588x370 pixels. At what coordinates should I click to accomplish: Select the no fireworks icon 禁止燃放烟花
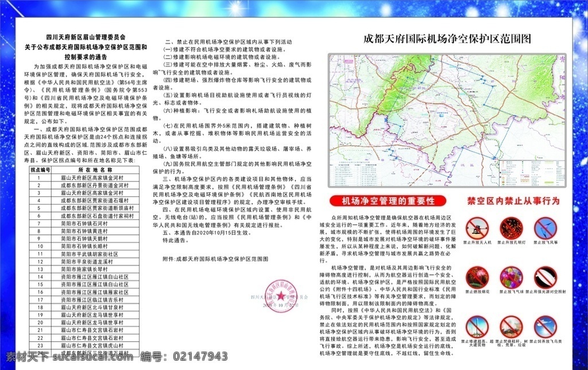point(477,277)
